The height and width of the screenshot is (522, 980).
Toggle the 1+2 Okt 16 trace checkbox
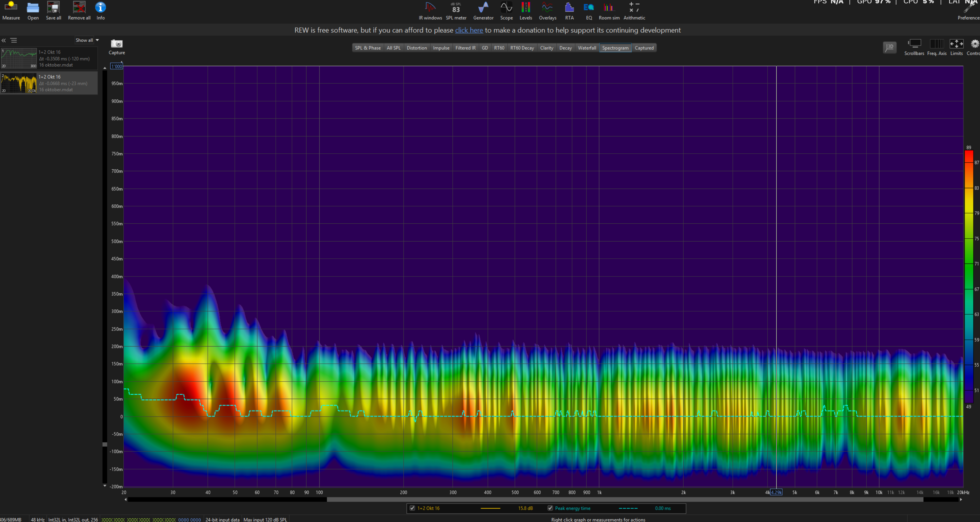click(x=412, y=508)
